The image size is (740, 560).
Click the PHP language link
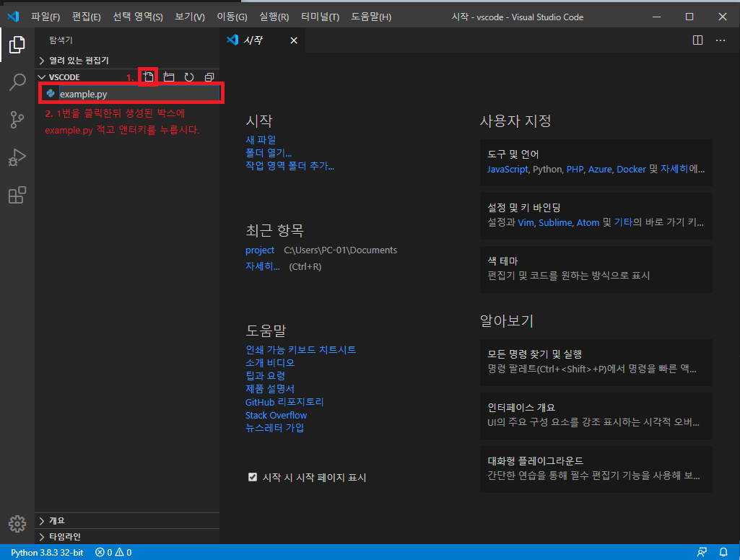(x=575, y=170)
